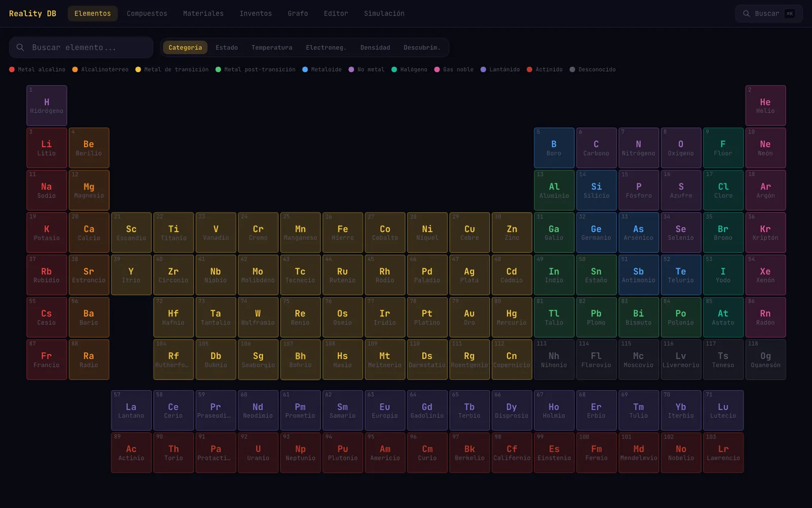Open the Wolframio element tile
Viewport: 812px width, 508px height.
click(258, 317)
